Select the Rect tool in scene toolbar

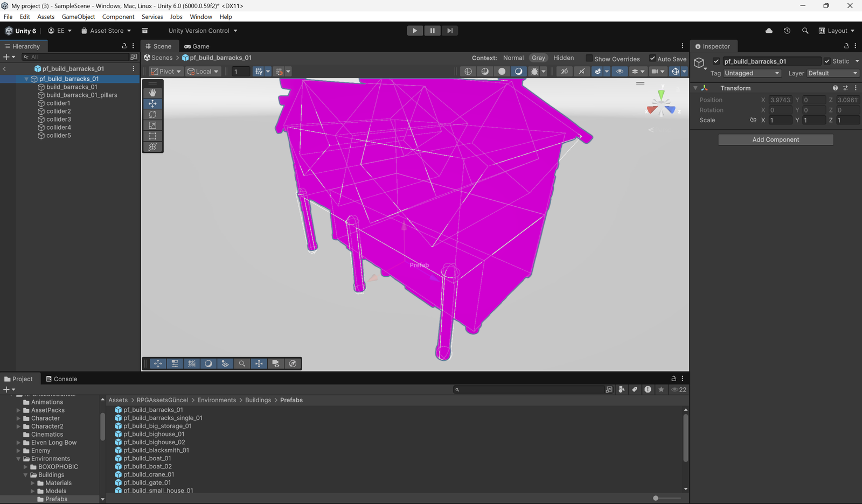pyautogui.click(x=152, y=136)
